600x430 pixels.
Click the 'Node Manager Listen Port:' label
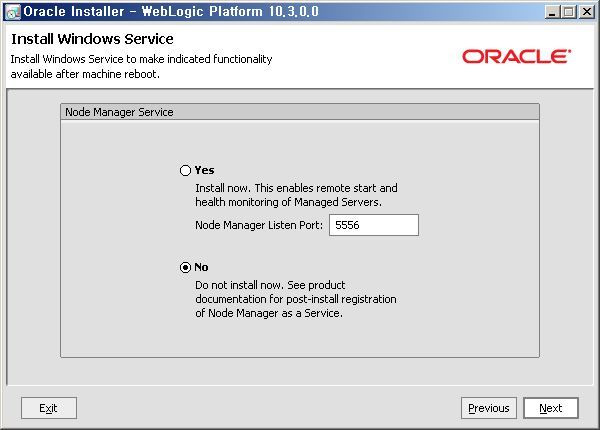point(259,225)
